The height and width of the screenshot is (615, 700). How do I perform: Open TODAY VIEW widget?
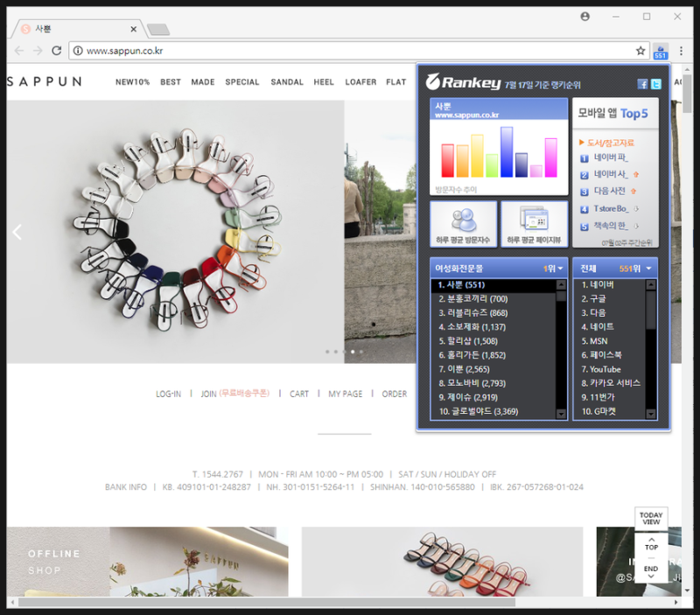(651, 519)
